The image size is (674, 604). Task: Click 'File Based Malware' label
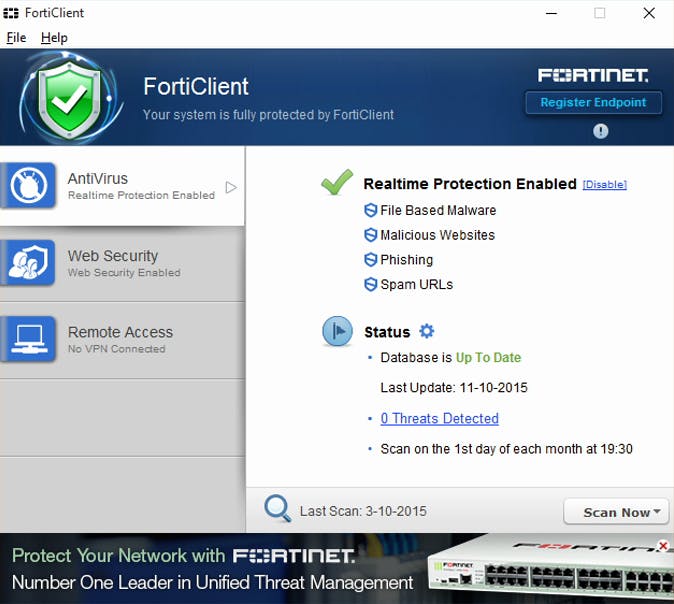click(x=438, y=210)
